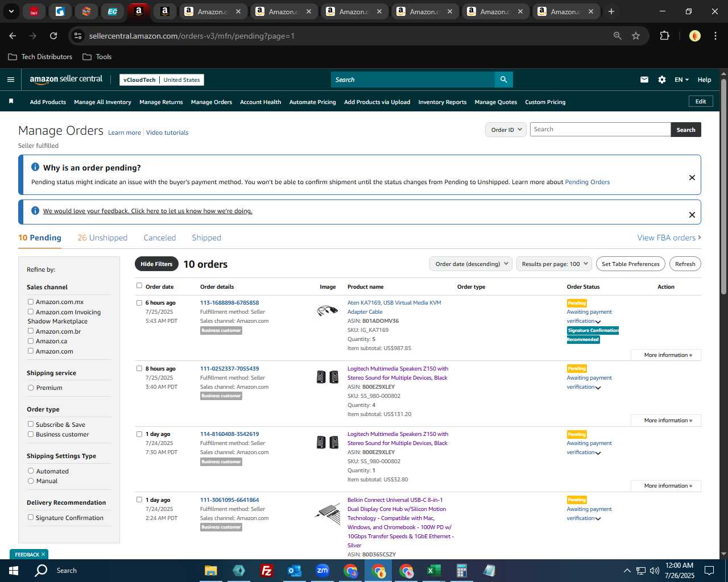The image size is (728, 582).
Task: Click the info icon beside 'Why is an order pending?'
Action: pos(35,167)
